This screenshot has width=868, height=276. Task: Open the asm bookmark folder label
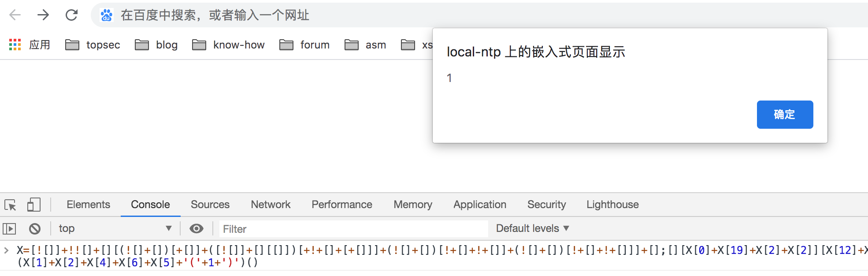click(x=376, y=45)
